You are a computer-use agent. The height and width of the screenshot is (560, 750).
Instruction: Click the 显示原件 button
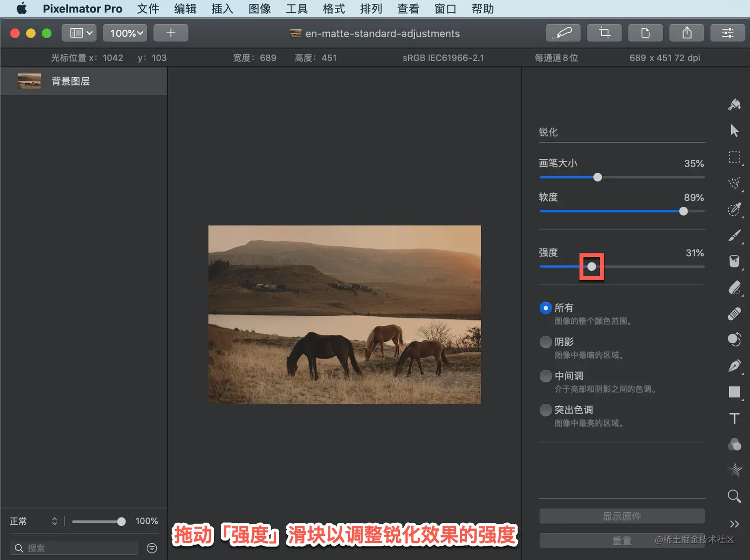622,516
